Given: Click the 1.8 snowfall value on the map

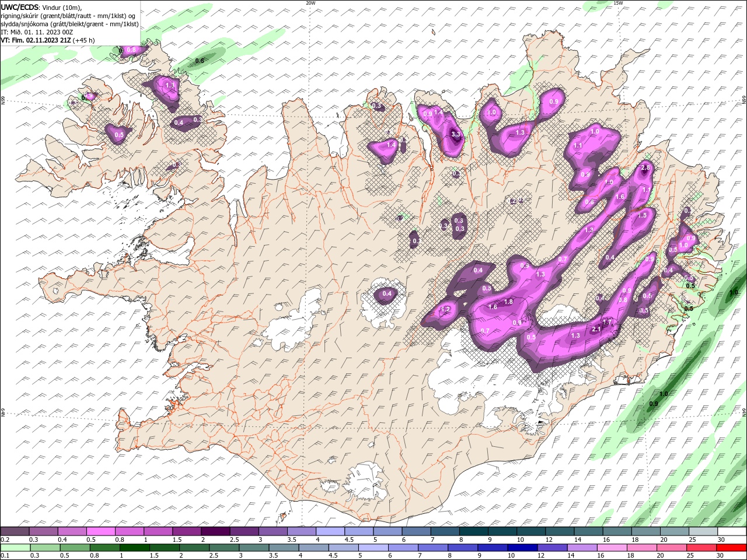Looking at the screenshot, I should pyautogui.click(x=508, y=302).
